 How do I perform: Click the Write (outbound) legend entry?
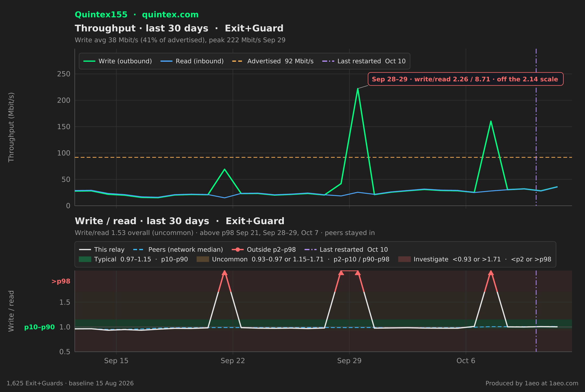118,61
